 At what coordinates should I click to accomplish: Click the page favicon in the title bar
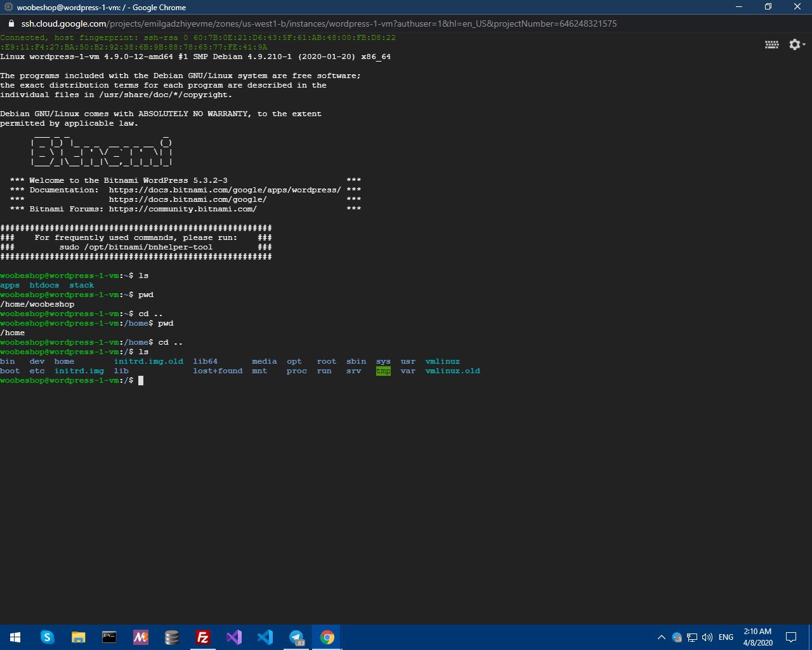[9, 8]
